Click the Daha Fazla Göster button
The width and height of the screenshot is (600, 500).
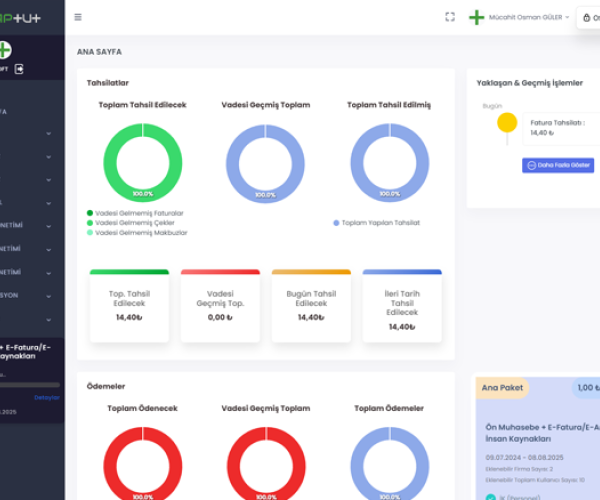coord(558,165)
